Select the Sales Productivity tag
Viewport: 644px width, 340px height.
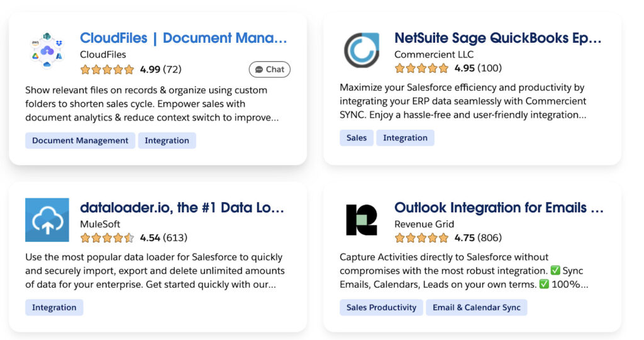click(381, 307)
